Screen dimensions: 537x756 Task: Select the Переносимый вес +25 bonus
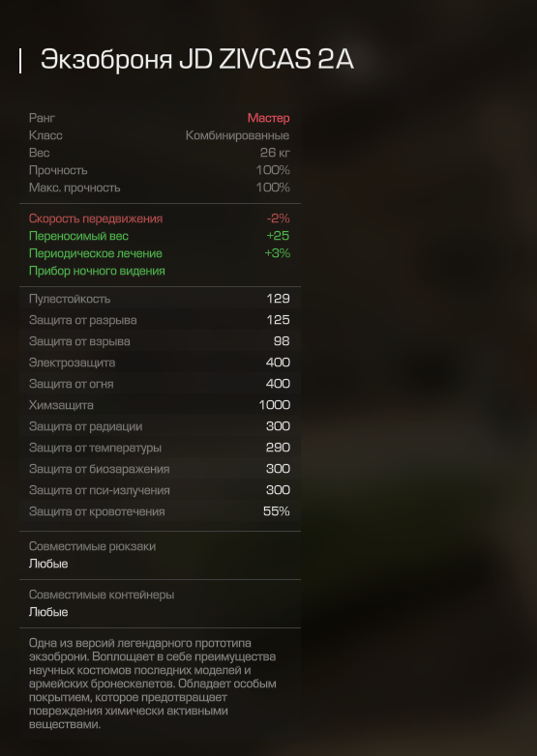pos(160,236)
